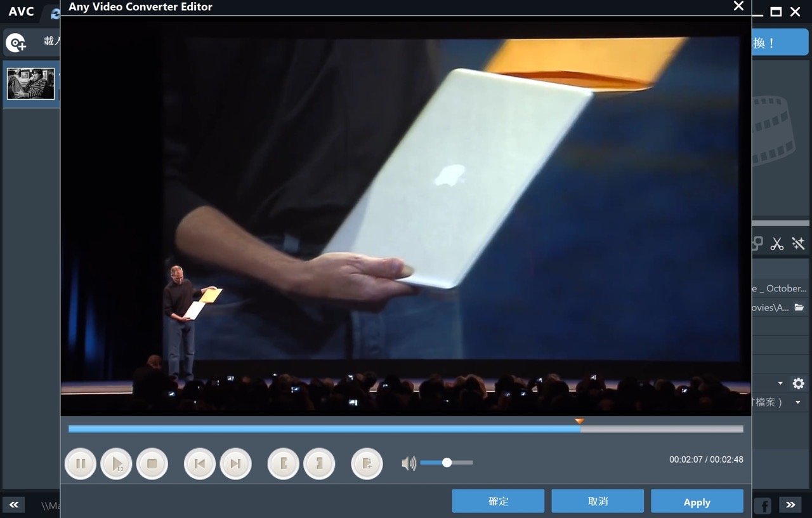The width and height of the screenshot is (812, 518).
Task: Seek within the blue playback progress bar
Action: click(x=405, y=429)
